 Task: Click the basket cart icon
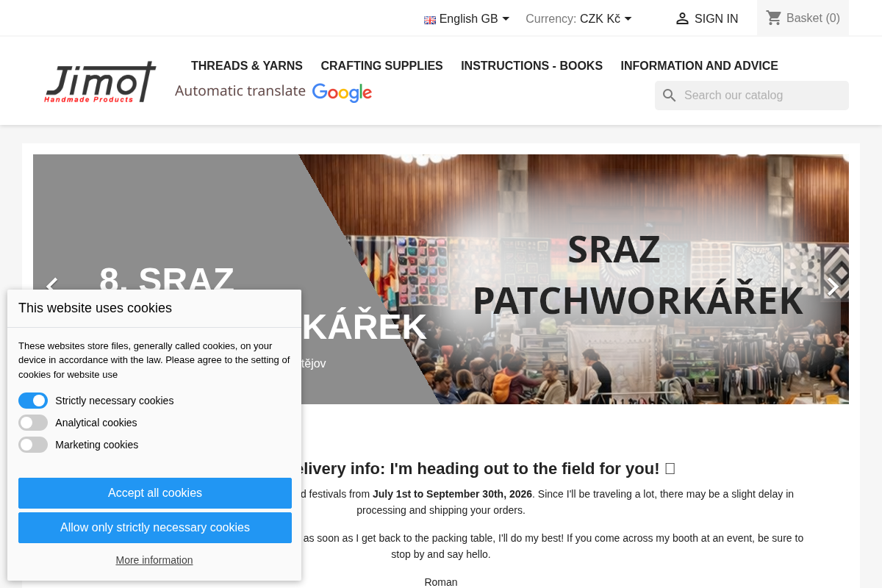click(x=774, y=18)
